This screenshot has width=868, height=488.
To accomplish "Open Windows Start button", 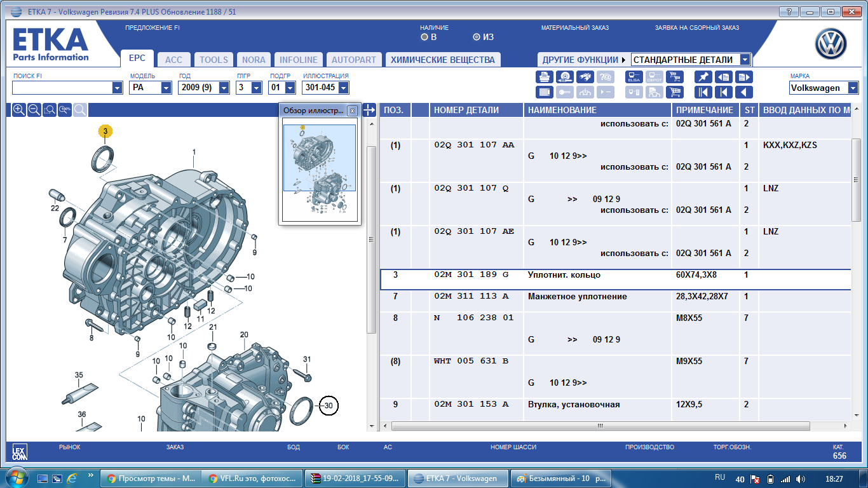I will click(16, 478).
